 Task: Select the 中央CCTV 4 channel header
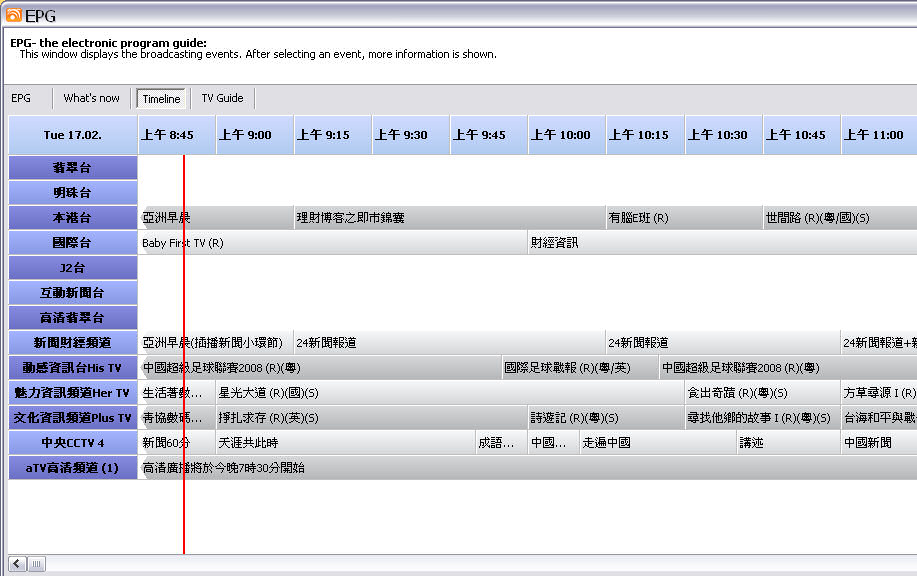click(73, 442)
